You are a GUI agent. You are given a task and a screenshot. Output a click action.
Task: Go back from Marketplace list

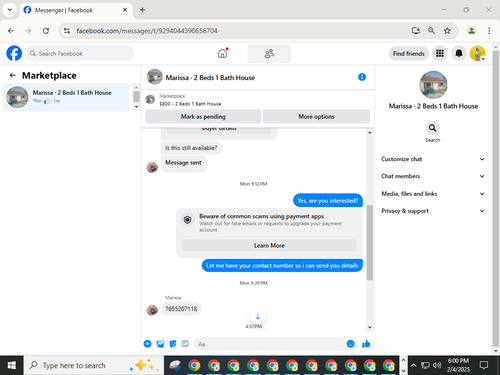tap(13, 75)
